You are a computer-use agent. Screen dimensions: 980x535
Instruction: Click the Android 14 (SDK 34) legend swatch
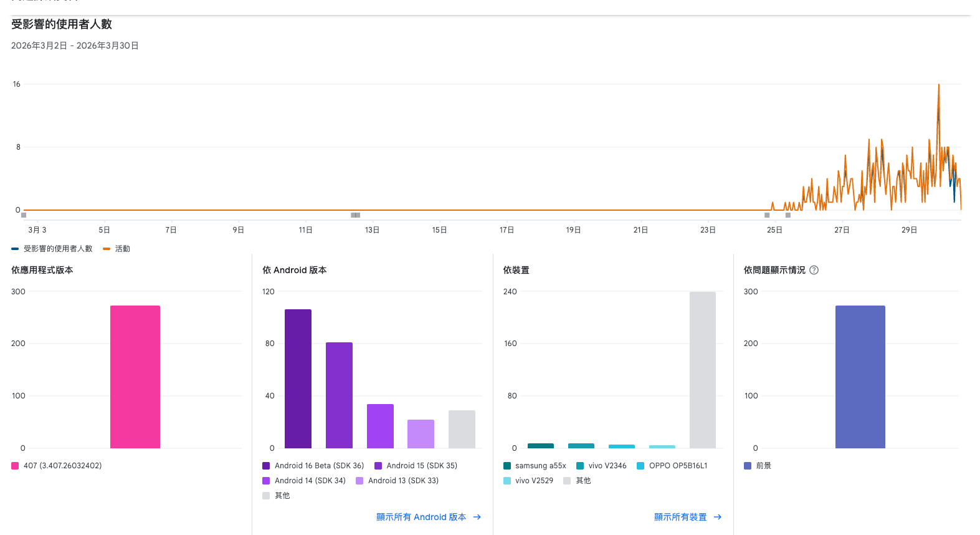click(266, 481)
